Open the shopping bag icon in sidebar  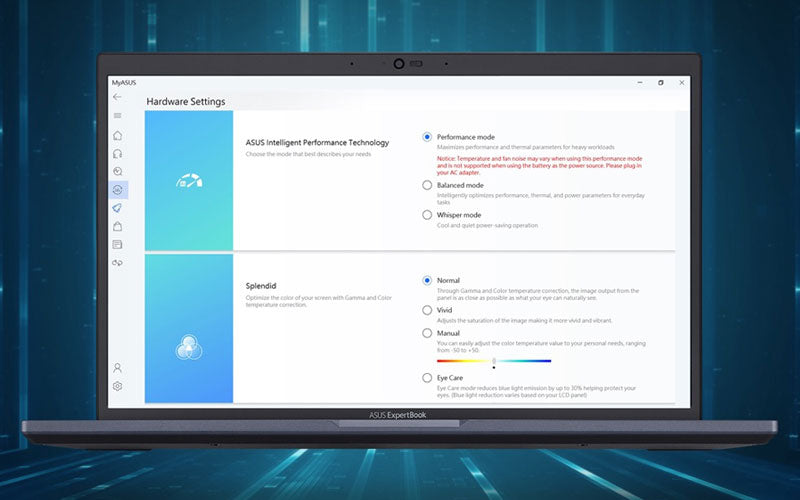[117, 226]
